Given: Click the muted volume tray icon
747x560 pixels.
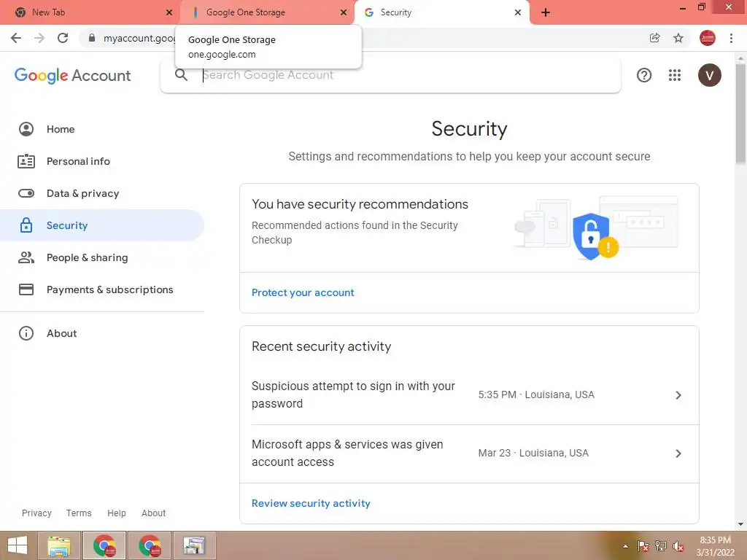Looking at the screenshot, I should pyautogui.click(x=678, y=546).
